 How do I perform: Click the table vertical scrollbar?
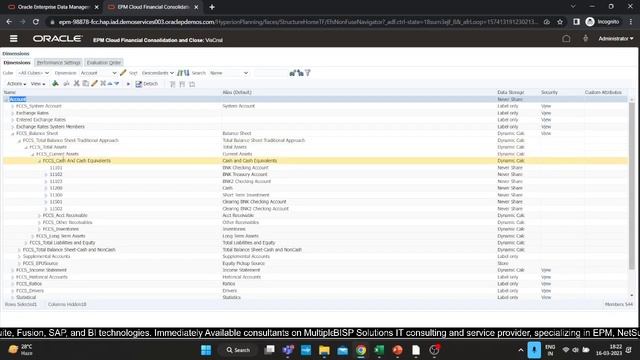coord(632,186)
